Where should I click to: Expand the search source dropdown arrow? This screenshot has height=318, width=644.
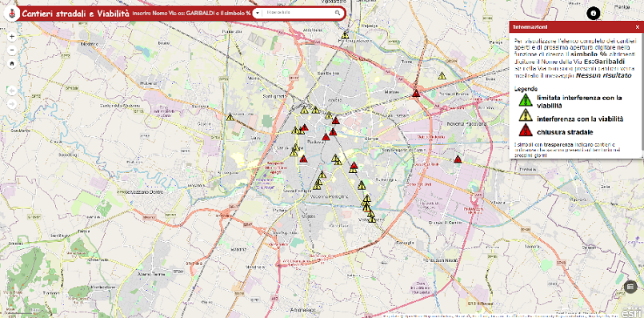(257, 13)
